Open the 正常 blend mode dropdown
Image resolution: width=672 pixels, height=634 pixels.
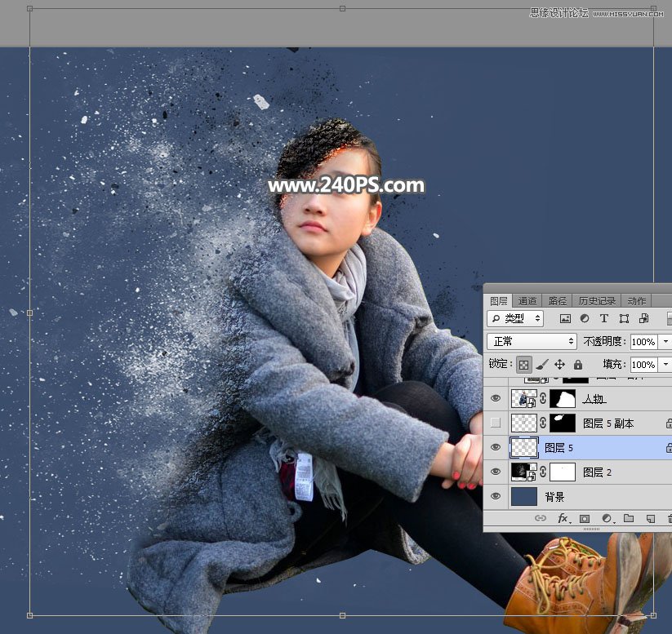point(532,341)
